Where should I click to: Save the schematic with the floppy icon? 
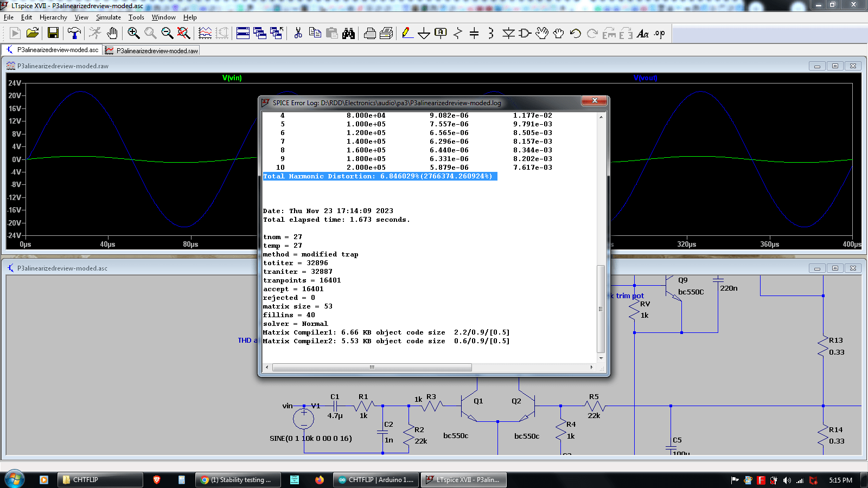coord(53,34)
